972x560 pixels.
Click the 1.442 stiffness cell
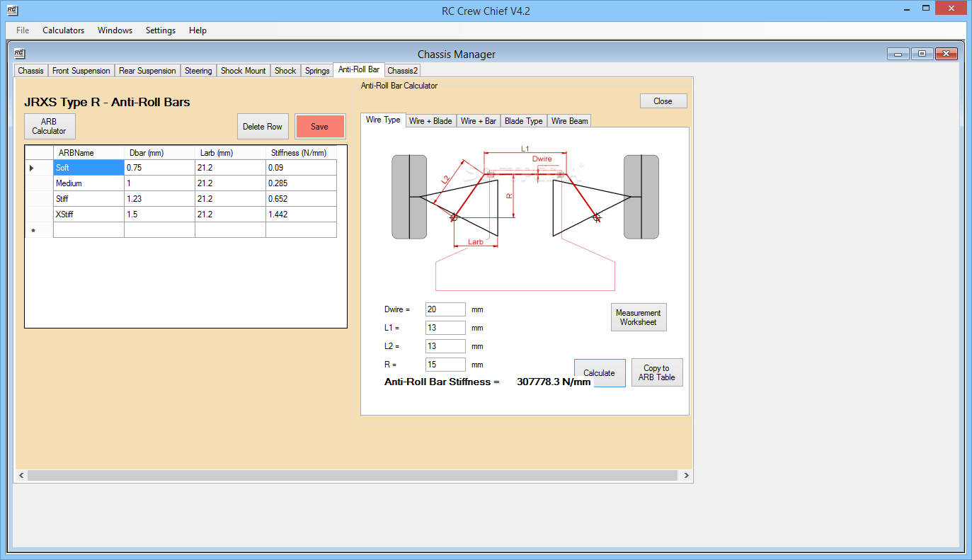pos(301,215)
